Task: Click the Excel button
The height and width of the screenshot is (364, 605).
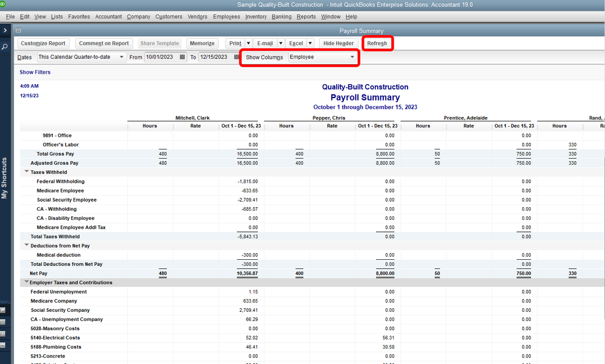Action: (x=296, y=43)
